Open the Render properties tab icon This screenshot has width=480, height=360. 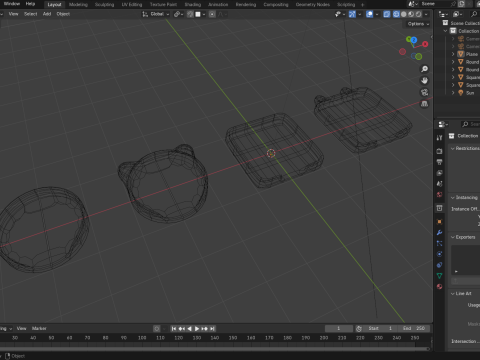coord(439,151)
